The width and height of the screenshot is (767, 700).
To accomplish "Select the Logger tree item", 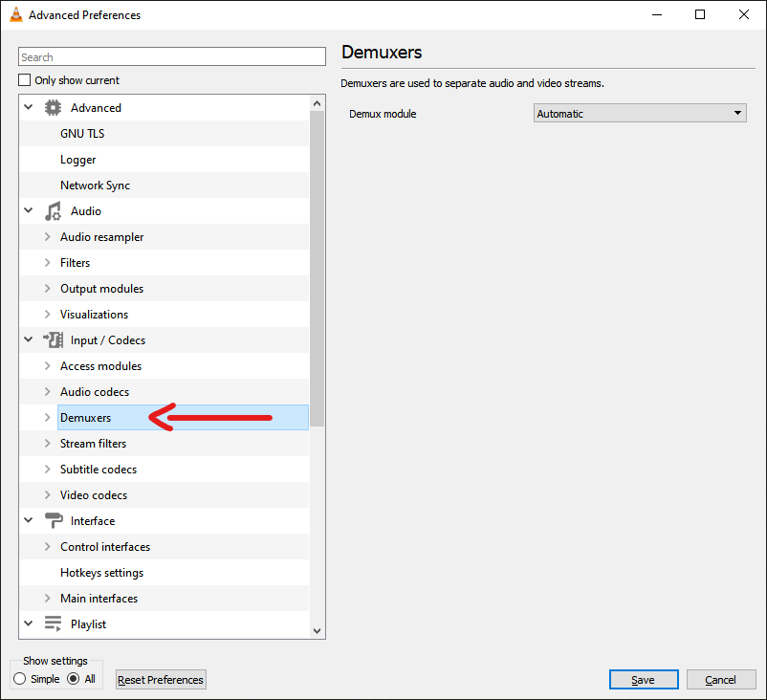I will (x=77, y=160).
